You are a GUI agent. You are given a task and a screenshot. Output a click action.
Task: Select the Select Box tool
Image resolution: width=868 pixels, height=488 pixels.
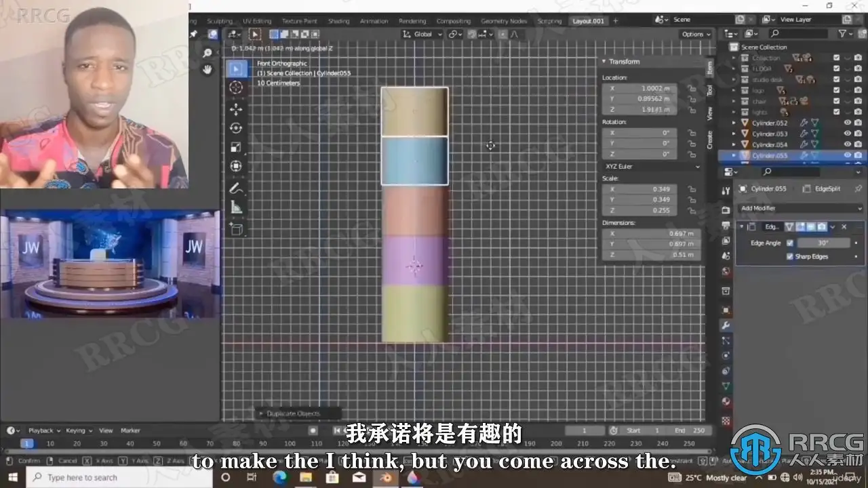coord(236,68)
